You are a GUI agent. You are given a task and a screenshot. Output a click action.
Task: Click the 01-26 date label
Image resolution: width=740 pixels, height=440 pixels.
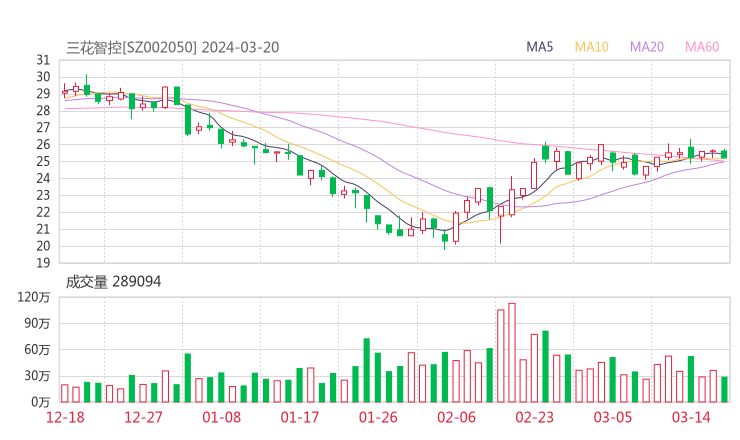pos(378,417)
